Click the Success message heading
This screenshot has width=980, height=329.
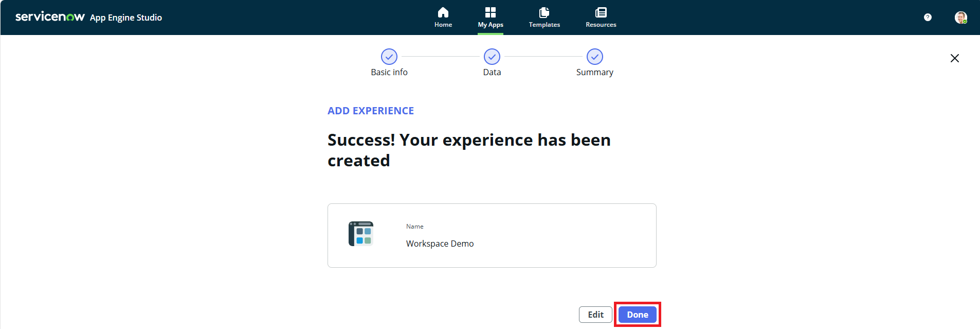tap(468, 150)
